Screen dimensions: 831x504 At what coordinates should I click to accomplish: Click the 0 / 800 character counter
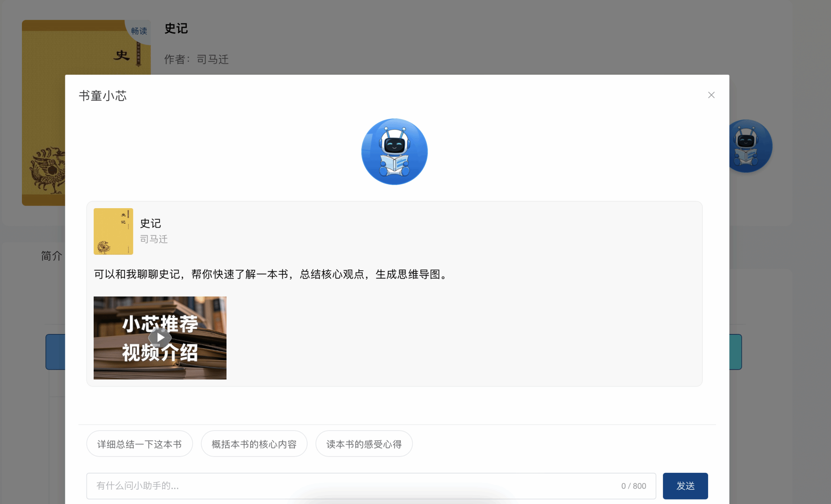[633, 486]
